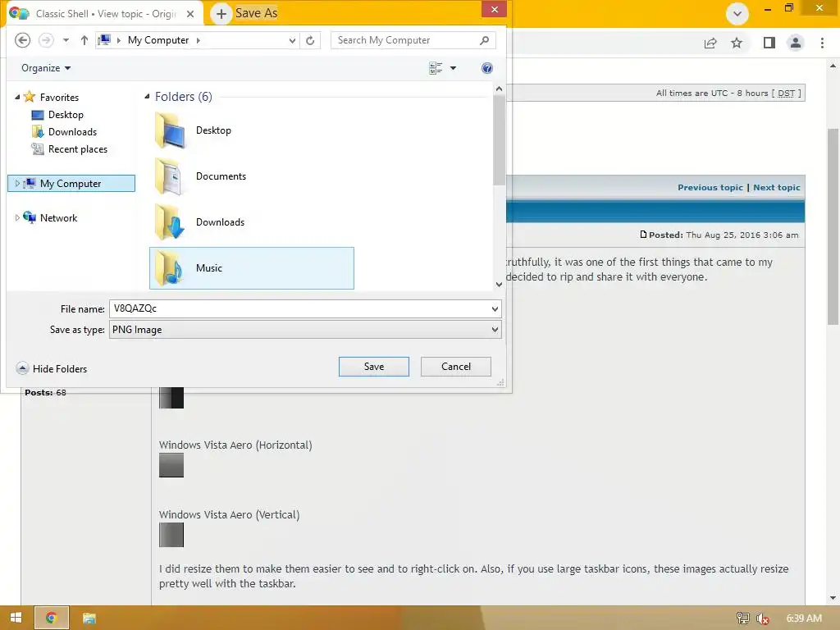Viewport: 840px width, 630px height.
Task: Close the Save As dialog
Action: pyautogui.click(x=495, y=9)
